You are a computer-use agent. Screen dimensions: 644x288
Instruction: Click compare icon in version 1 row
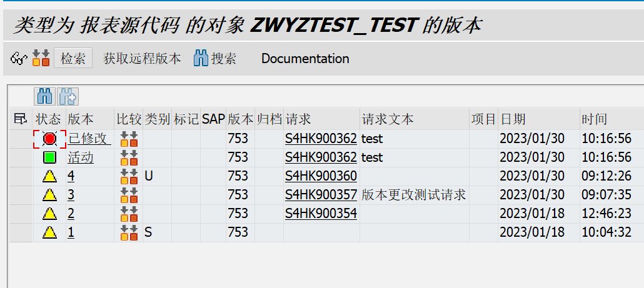(x=129, y=232)
